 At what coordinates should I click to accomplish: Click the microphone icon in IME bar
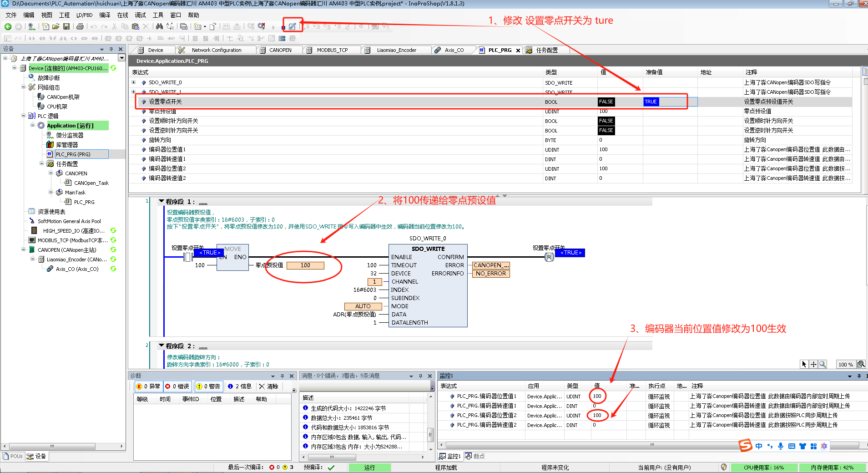click(781, 446)
